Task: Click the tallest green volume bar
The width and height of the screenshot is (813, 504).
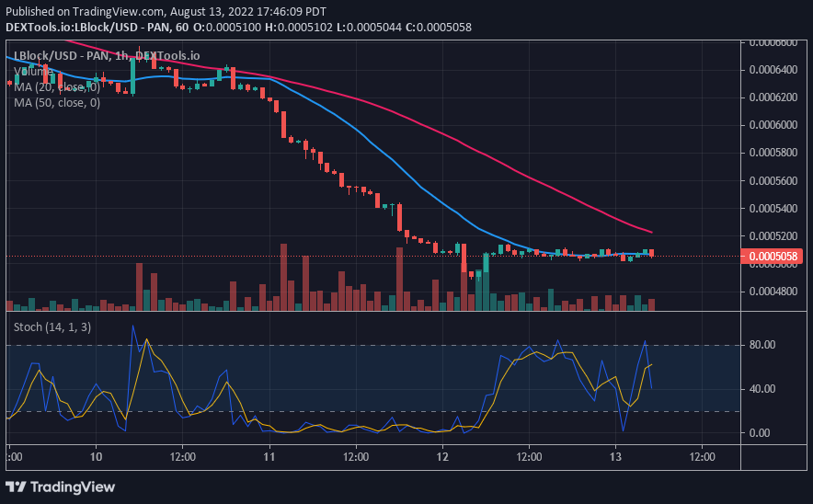Action: click(486, 282)
